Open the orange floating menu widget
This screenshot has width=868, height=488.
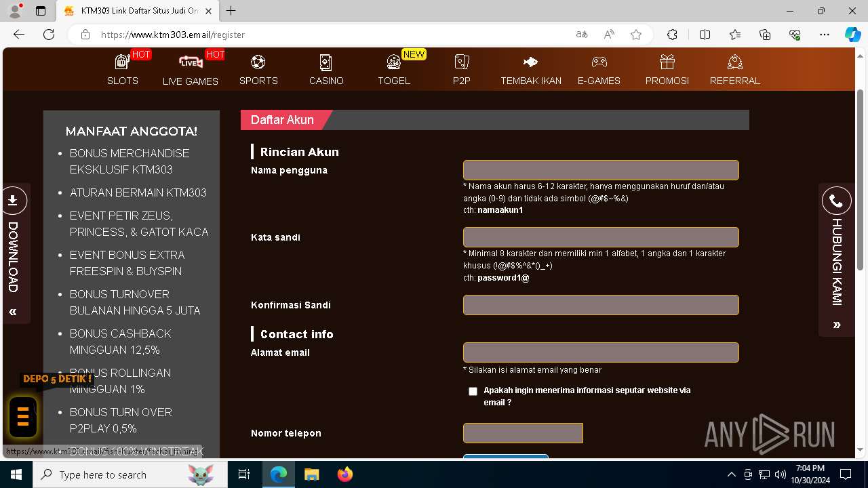point(23,416)
